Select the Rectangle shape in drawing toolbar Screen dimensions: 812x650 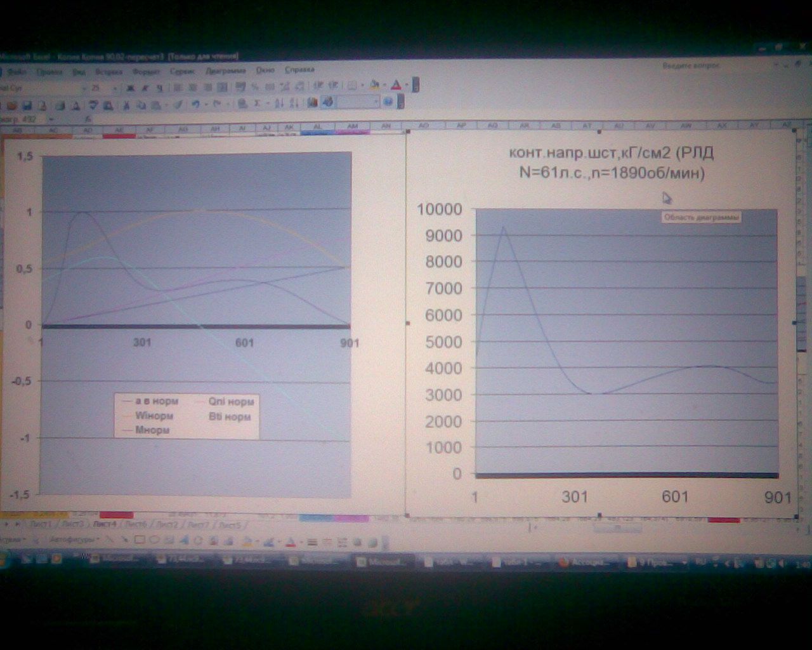(x=140, y=541)
